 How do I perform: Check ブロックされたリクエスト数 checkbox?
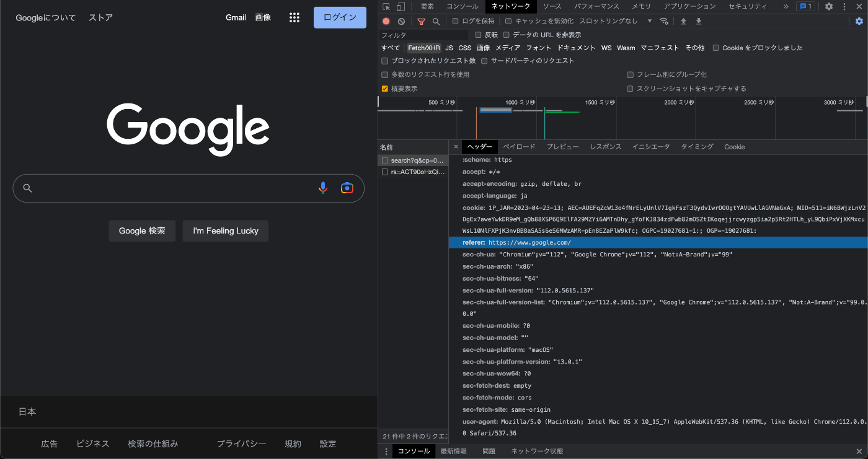click(x=385, y=61)
